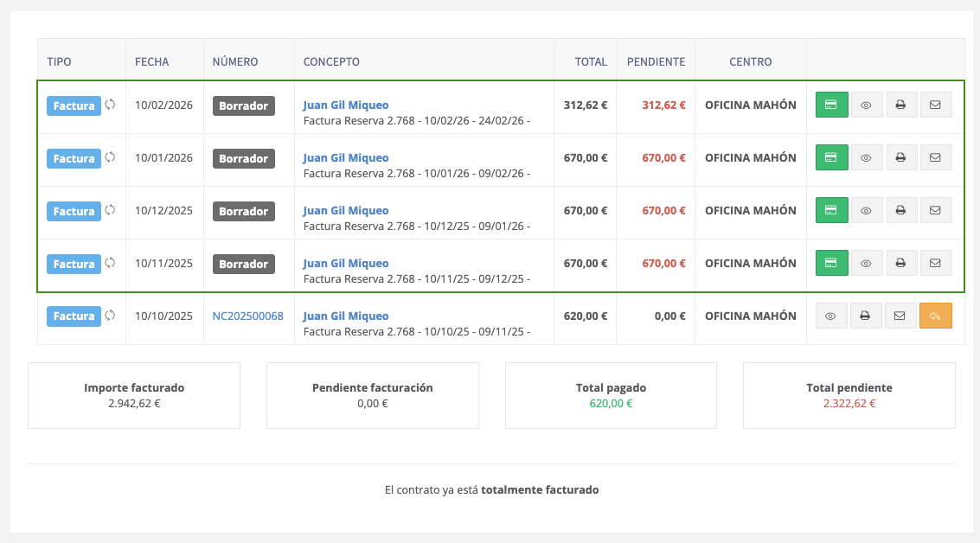Screen dimensions: 980x543
Task: Email invoice NC202500068
Action: click(x=900, y=316)
